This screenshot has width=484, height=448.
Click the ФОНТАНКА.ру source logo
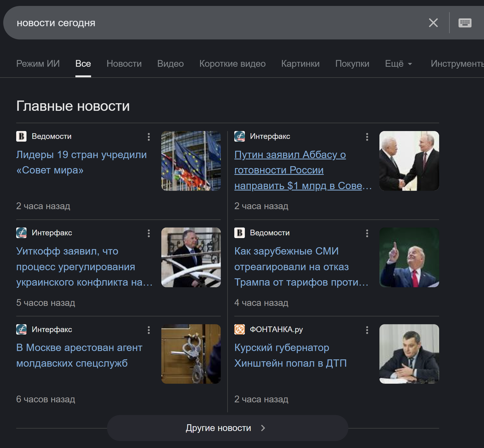pyautogui.click(x=240, y=329)
